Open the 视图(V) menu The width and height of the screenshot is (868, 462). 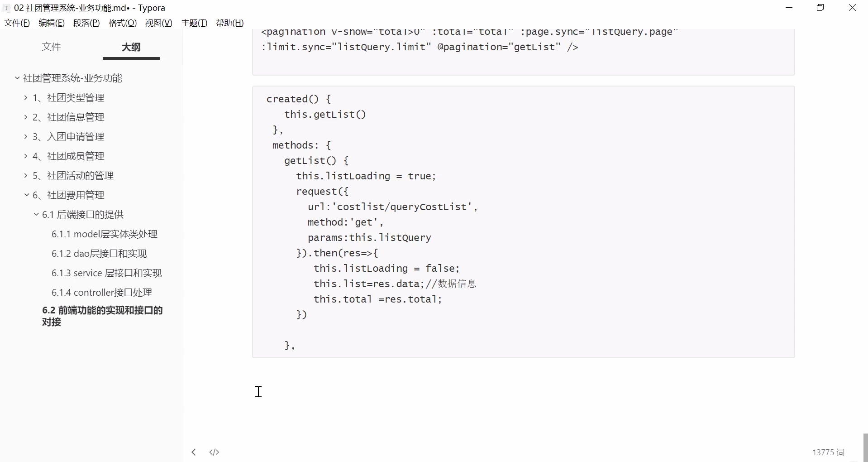(x=158, y=23)
